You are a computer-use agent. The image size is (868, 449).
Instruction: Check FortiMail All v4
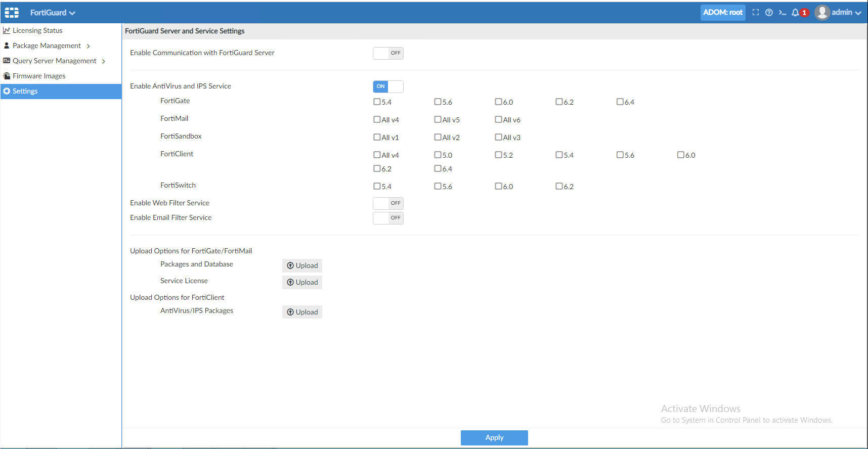coord(377,119)
